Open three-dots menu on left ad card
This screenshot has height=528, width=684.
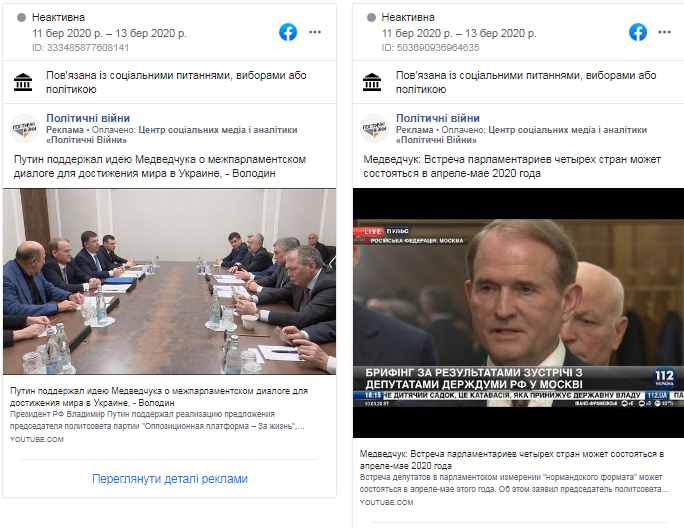click(x=315, y=32)
